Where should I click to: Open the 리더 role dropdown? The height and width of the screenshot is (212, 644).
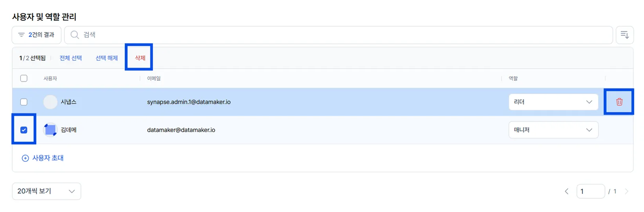point(553,102)
